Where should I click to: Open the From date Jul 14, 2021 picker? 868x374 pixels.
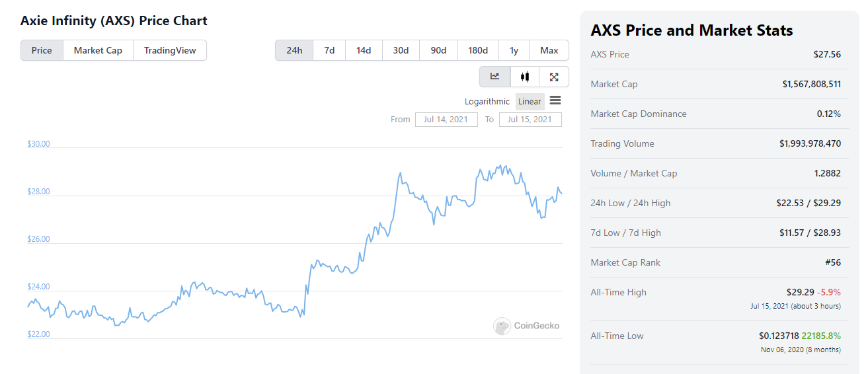[x=446, y=119]
